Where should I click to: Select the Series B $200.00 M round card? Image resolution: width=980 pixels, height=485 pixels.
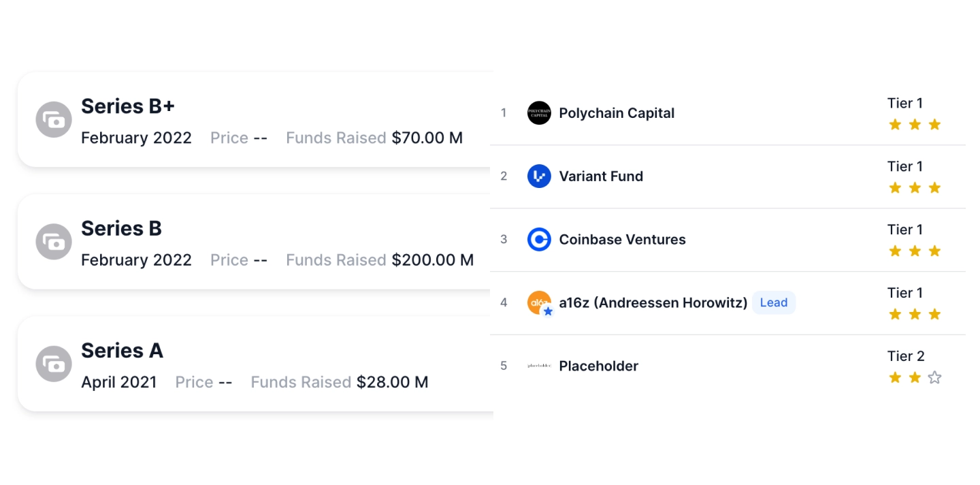pos(255,242)
